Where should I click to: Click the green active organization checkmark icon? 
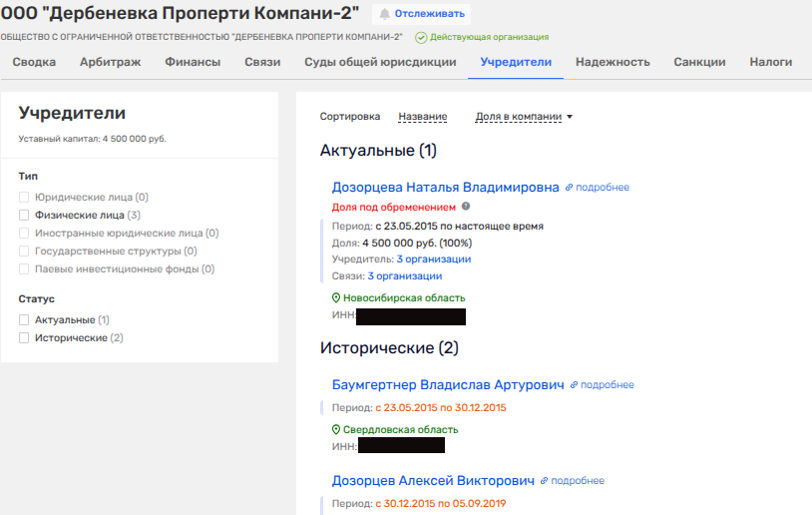(421, 38)
